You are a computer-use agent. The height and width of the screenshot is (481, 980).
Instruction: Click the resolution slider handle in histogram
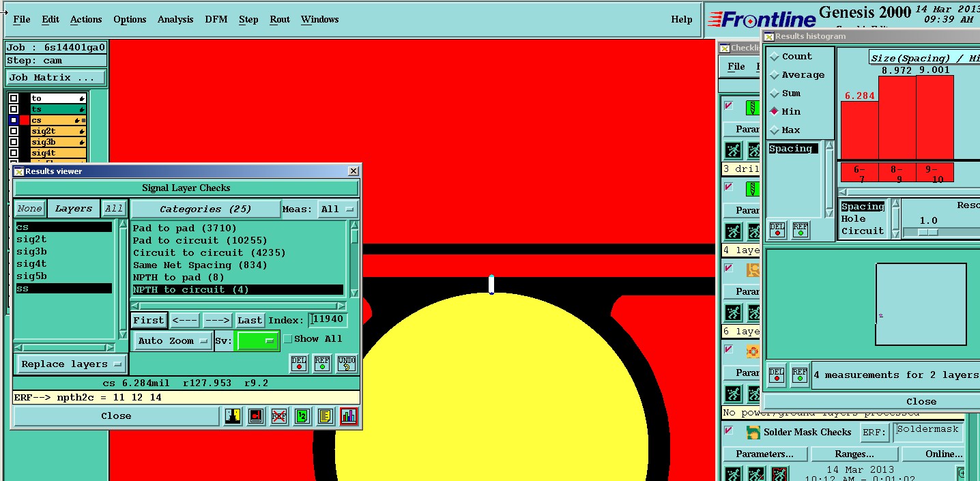928,233
